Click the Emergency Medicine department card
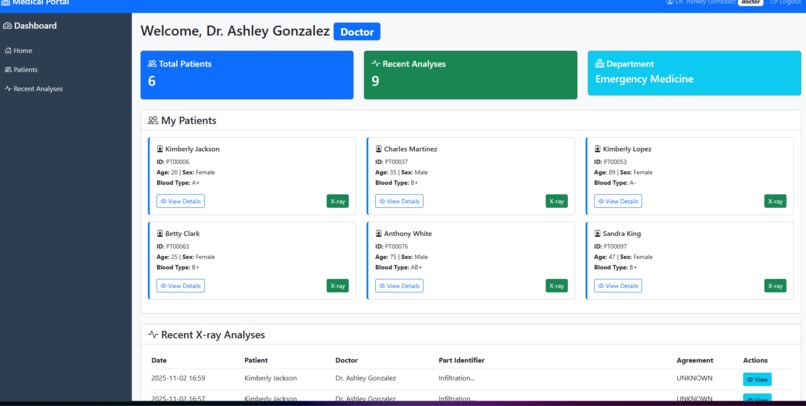This screenshot has width=806, height=406. pyautogui.click(x=694, y=72)
